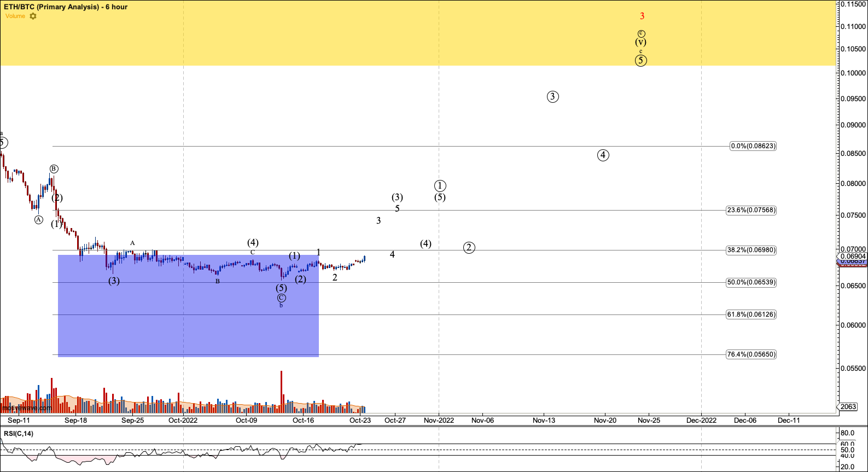Click the Oct-16 date axis label

[x=303, y=421]
